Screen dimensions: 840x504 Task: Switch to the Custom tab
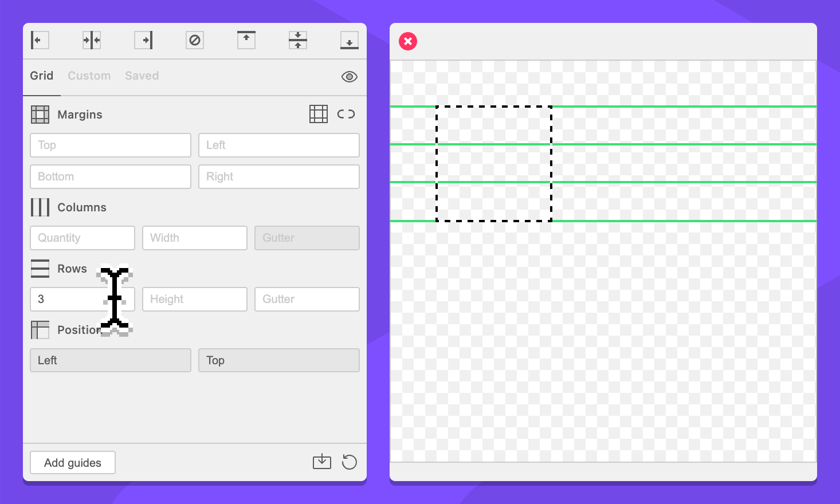[x=89, y=76]
